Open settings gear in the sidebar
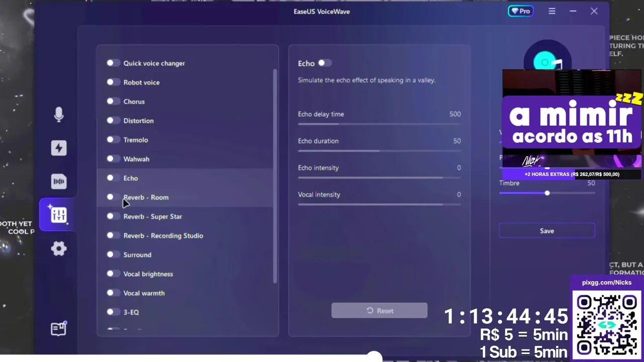This screenshot has height=362, width=644. tap(59, 248)
